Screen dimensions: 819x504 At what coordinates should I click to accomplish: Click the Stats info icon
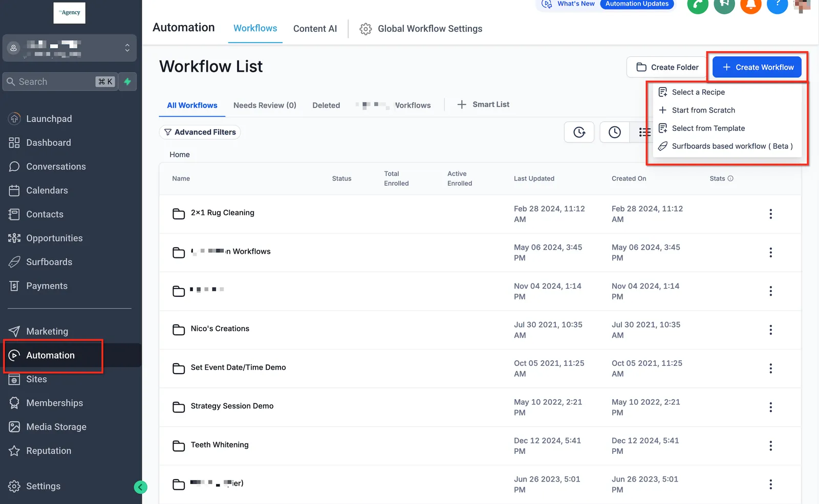point(730,179)
